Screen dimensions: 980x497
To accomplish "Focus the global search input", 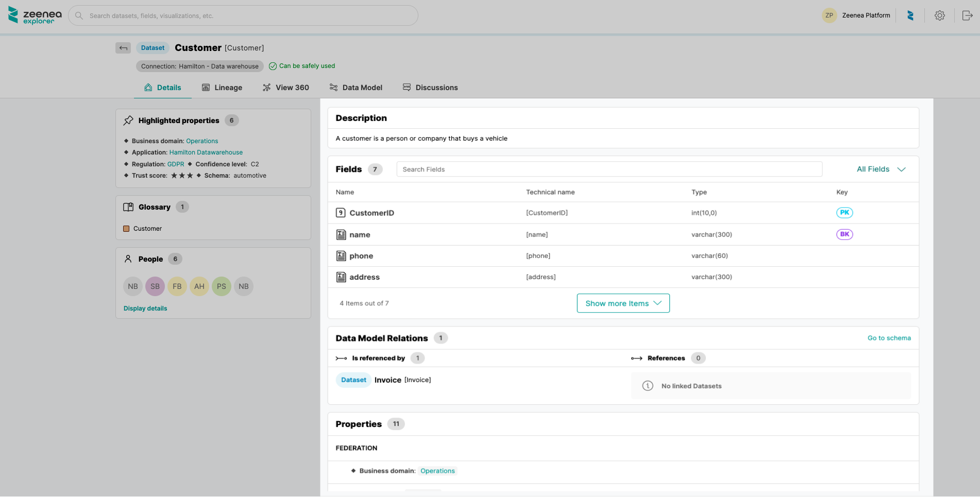I will coord(243,15).
